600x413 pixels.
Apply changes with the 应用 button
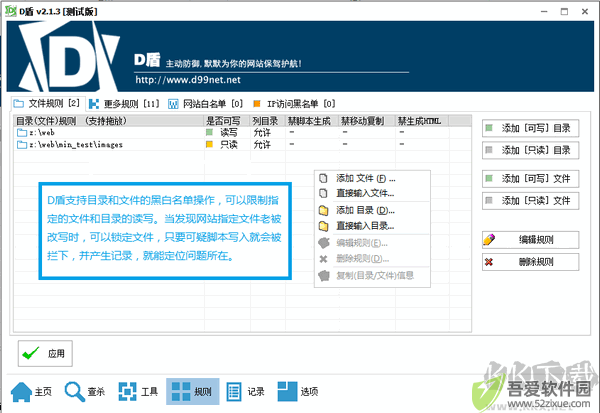[x=45, y=353]
